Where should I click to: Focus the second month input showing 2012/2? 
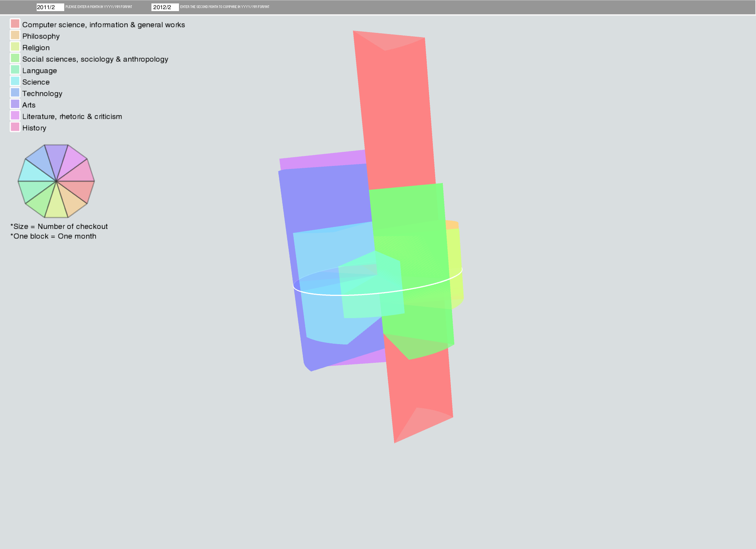click(x=165, y=7)
